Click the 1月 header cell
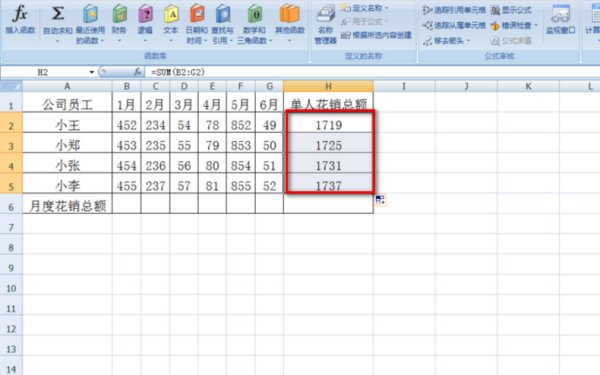This screenshot has height=375, width=600. [x=126, y=103]
